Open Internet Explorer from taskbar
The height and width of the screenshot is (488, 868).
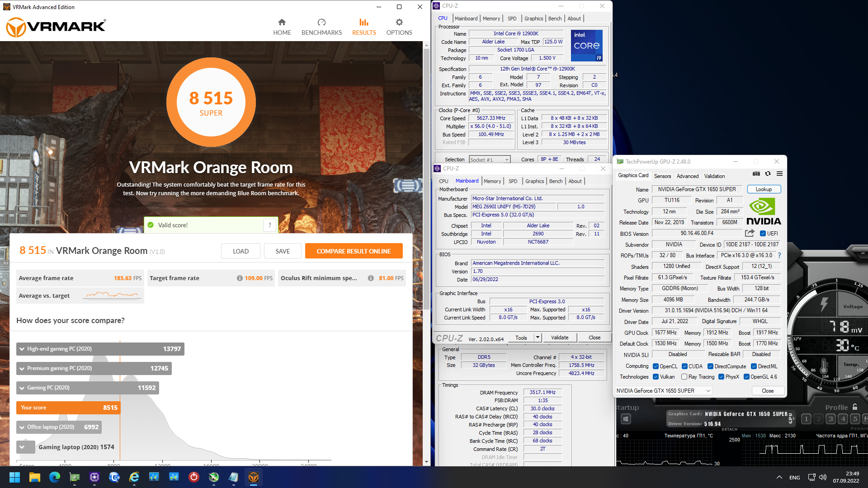(134, 477)
